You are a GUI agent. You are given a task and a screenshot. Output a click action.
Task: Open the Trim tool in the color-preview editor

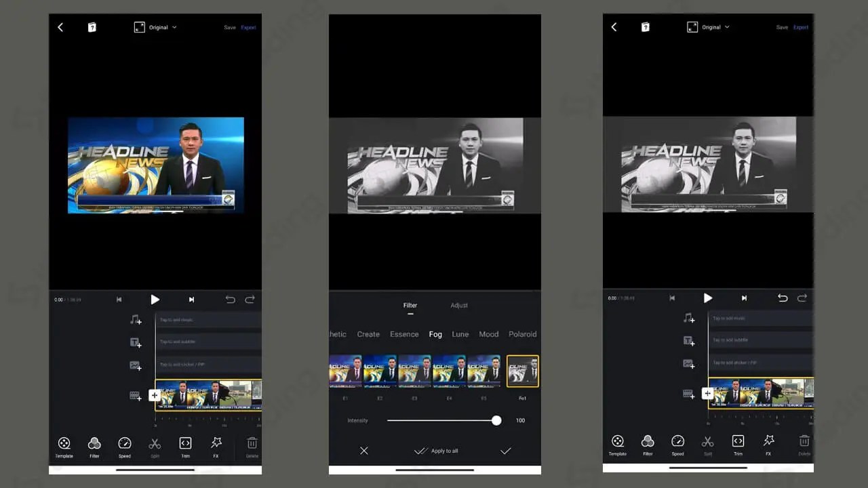coord(185,447)
